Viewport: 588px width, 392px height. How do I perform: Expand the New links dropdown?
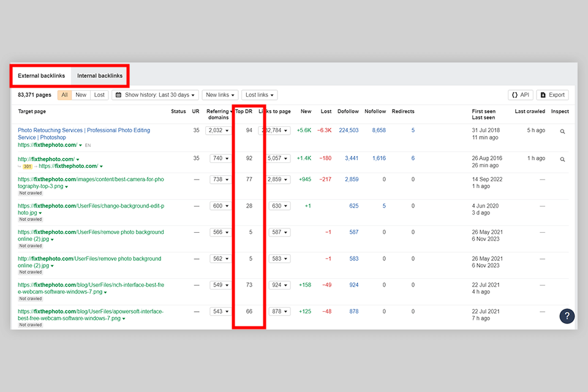(220, 95)
